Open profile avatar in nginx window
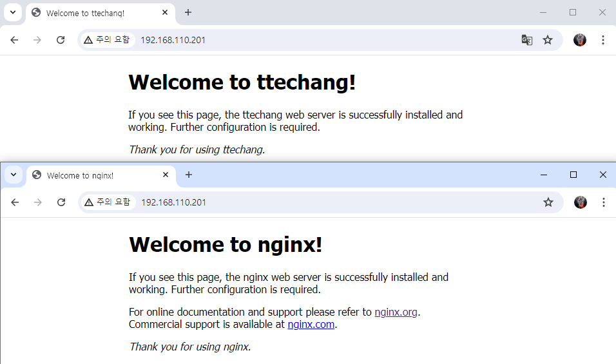Viewport: 616px width, 364px height. click(x=581, y=202)
